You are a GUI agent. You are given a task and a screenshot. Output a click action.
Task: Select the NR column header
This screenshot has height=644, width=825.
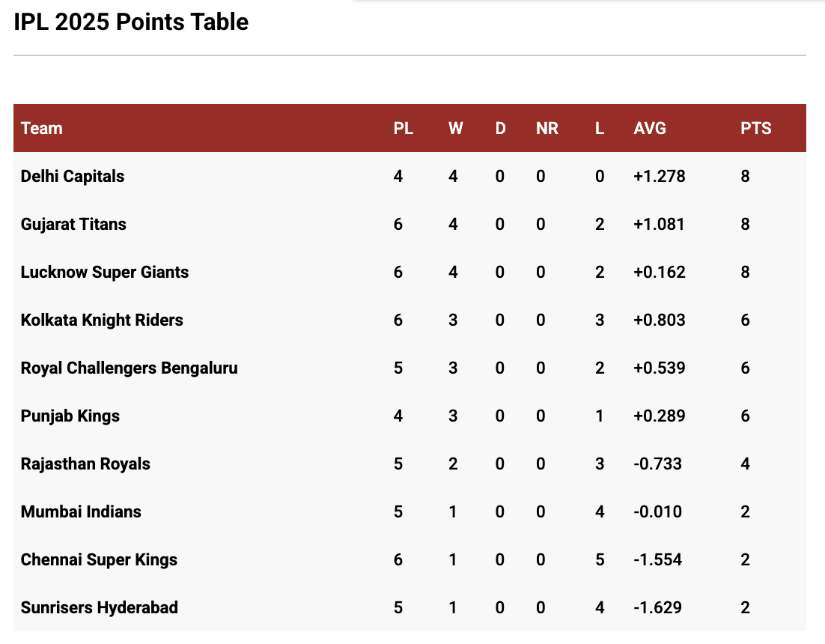coord(547,129)
